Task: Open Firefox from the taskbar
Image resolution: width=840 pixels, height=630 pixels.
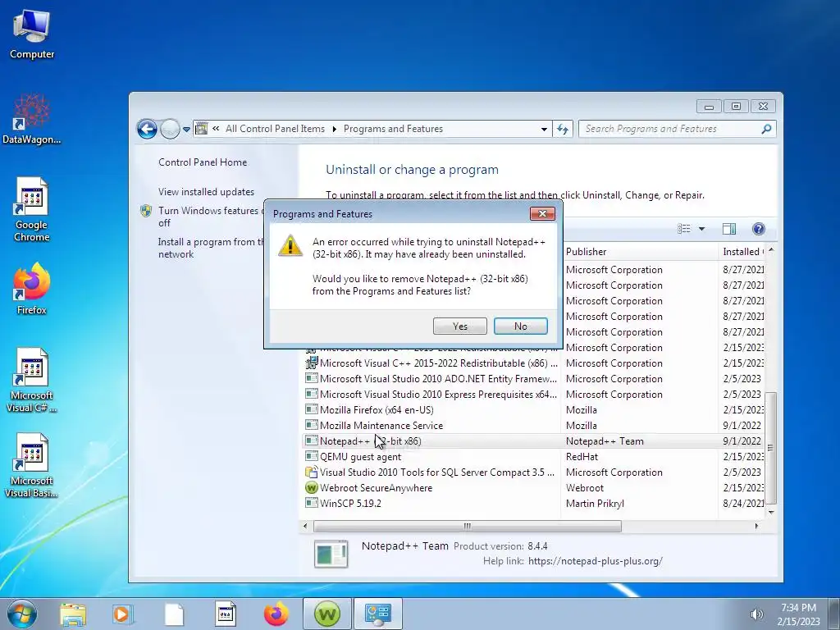Action: click(276, 614)
